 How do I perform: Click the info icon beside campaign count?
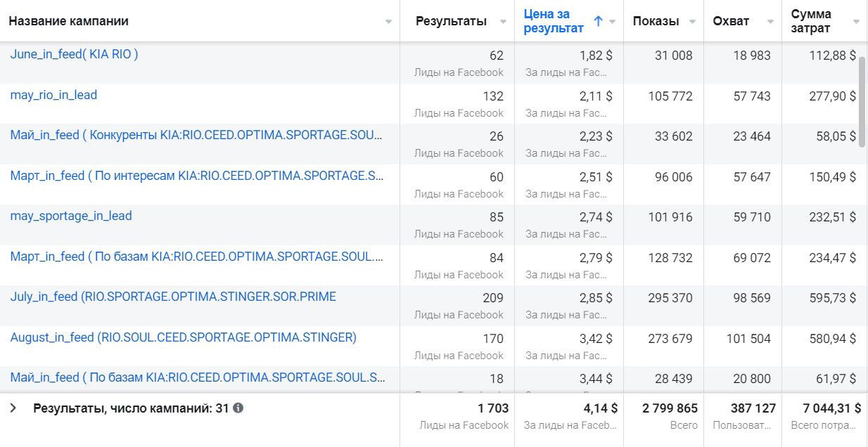pos(238,408)
